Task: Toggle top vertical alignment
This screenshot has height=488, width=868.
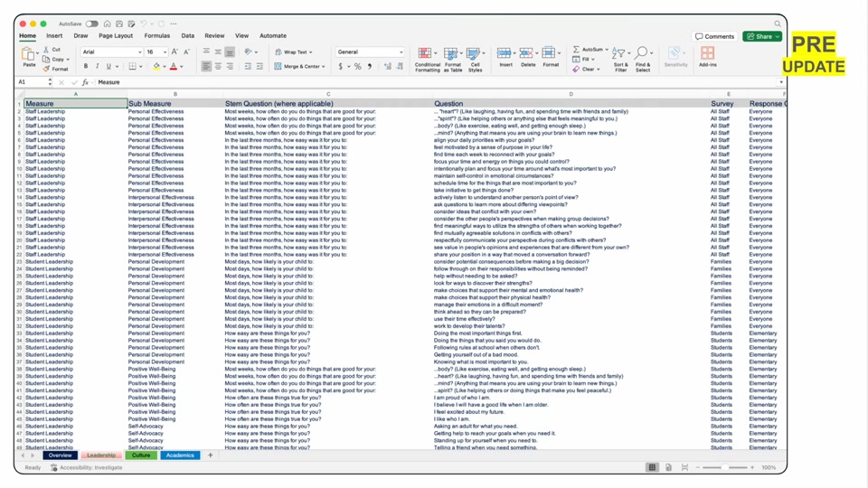Action: (x=206, y=52)
